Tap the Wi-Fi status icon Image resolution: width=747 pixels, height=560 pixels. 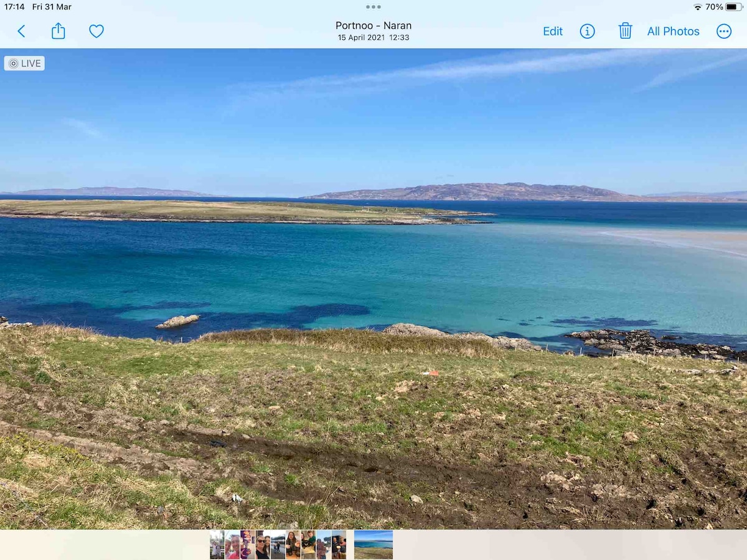[x=697, y=7]
